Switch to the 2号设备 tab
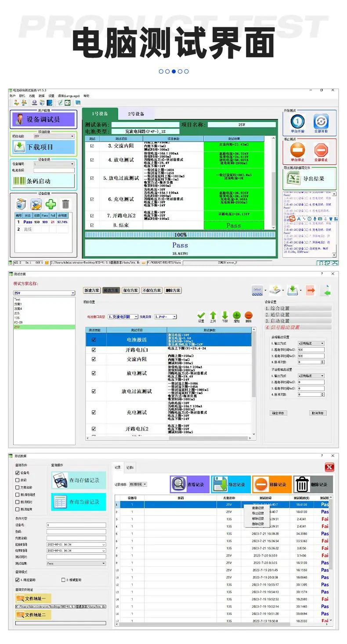Image resolution: width=347 pixels, height=644 pixels. (136, 114)
